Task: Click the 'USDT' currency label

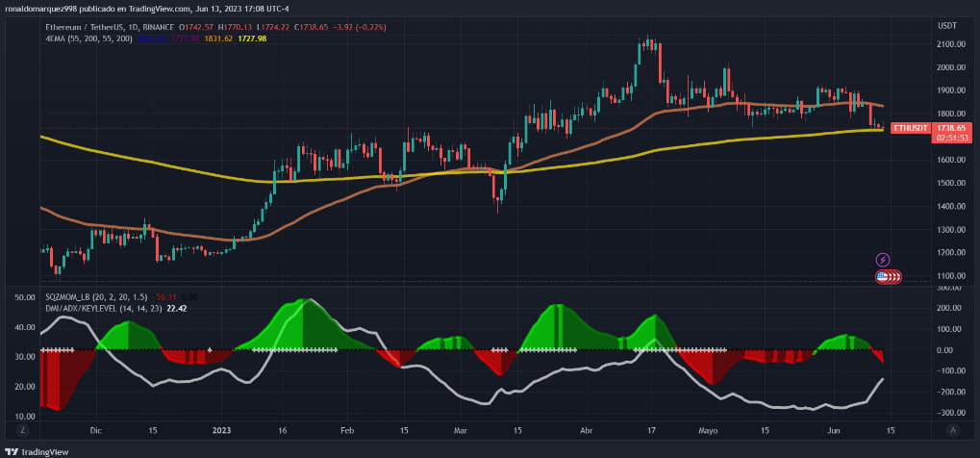Action: coord(946,26)
